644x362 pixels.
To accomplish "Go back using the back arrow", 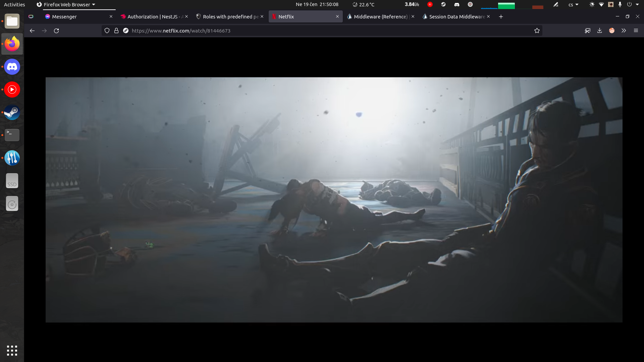I will pyautogui.click(x=32, y=31).
